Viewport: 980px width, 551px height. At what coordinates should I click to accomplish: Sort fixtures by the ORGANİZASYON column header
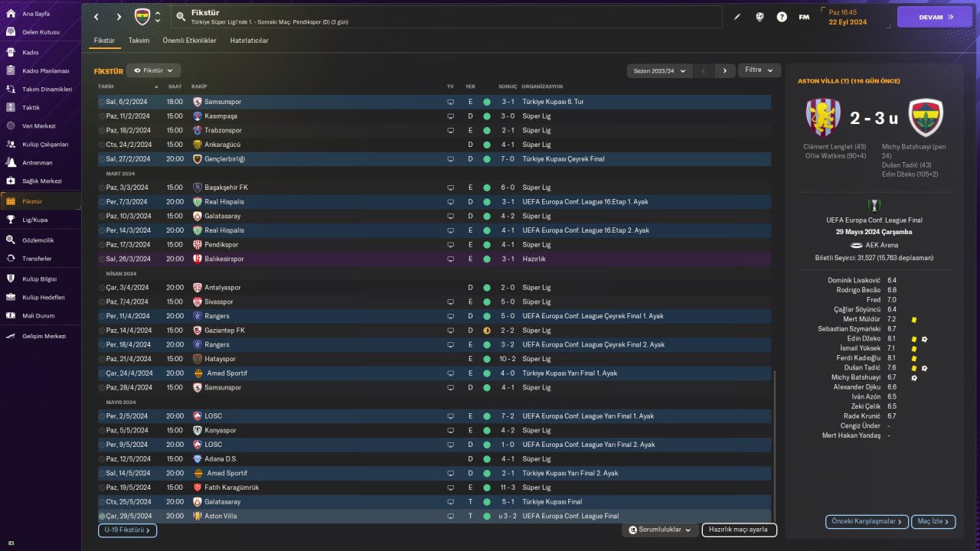(542, 86)
